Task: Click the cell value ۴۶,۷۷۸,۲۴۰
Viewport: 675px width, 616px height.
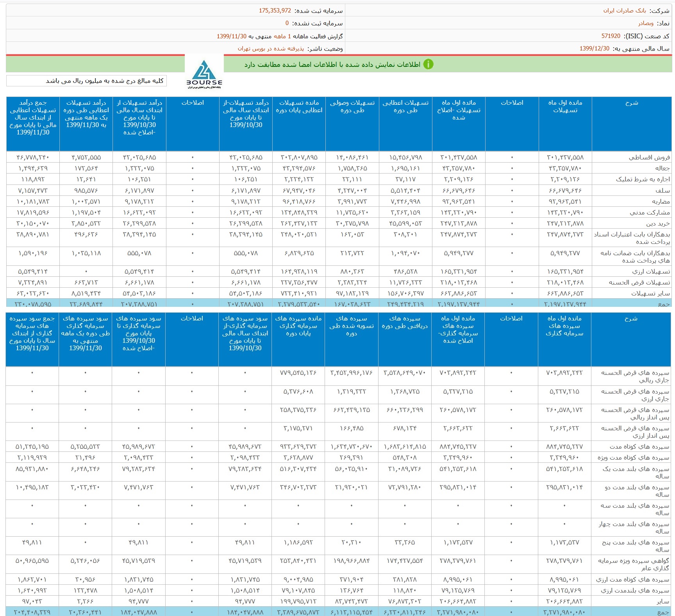Action: click(33, 158)
